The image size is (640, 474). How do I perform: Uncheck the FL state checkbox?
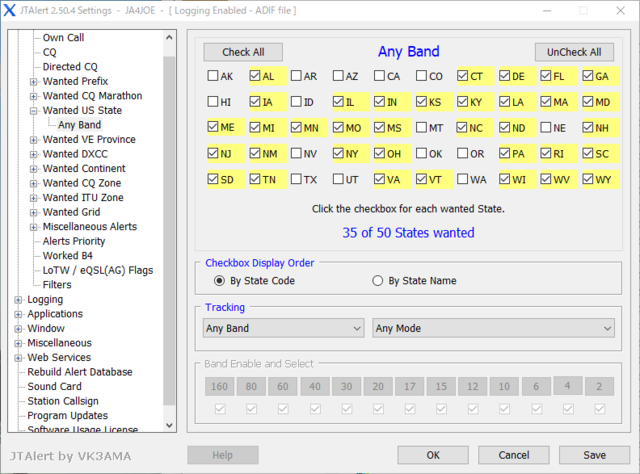pos(546,76)
